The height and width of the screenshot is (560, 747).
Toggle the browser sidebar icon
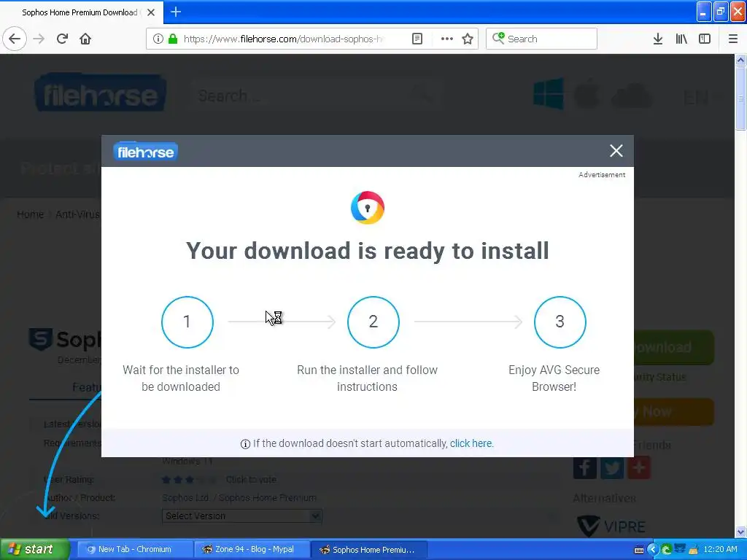(705, 39)
